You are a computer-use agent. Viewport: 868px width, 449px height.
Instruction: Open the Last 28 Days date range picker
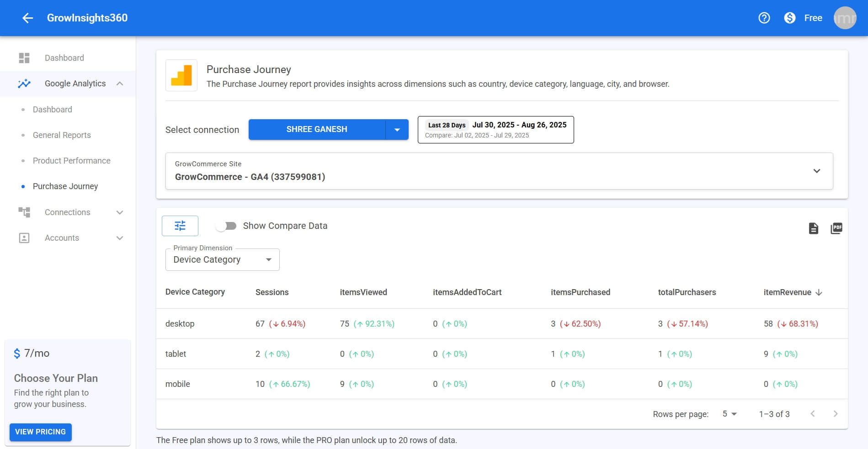tap(495, 130)
